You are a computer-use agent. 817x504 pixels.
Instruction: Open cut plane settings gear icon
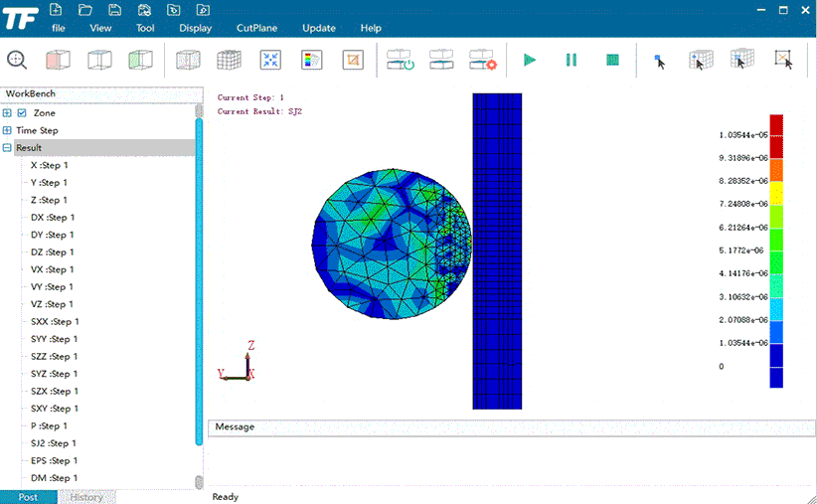click(483, 60)
